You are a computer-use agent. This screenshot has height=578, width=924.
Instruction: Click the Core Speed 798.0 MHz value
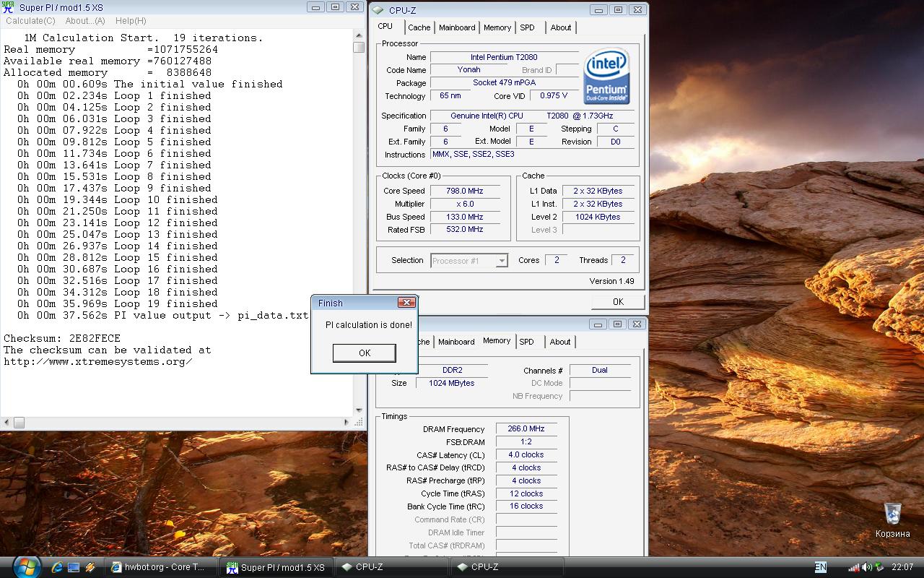pyautogui.click(x=466, y=191)
